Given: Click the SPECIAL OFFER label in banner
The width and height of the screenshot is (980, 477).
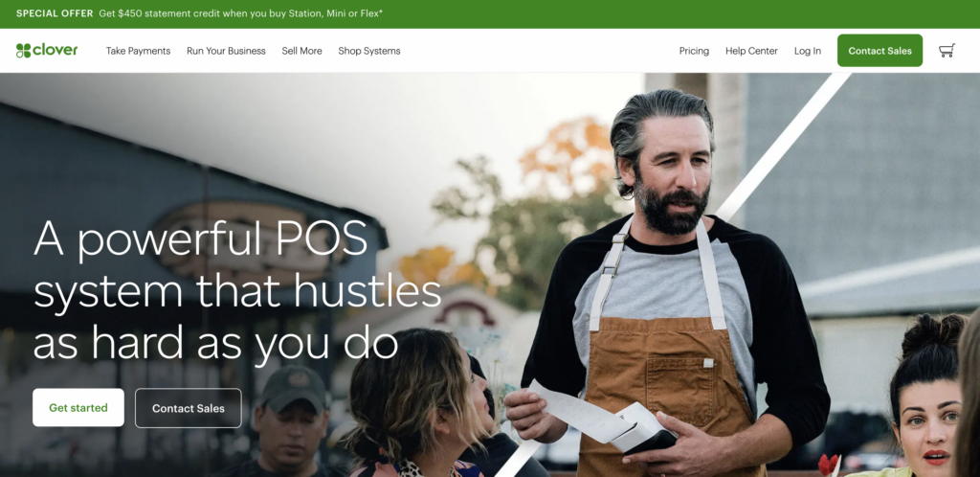Looking at the screenshot, I should (x=55, y=13).
